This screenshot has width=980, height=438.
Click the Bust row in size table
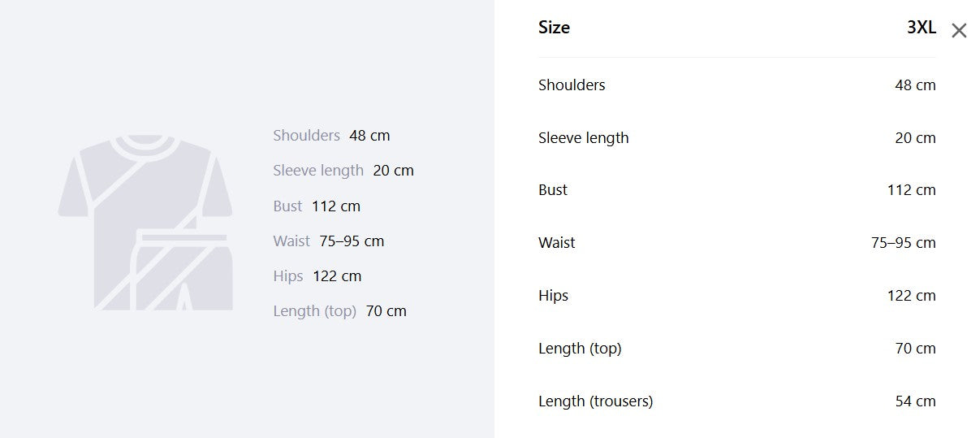point(737,190)
